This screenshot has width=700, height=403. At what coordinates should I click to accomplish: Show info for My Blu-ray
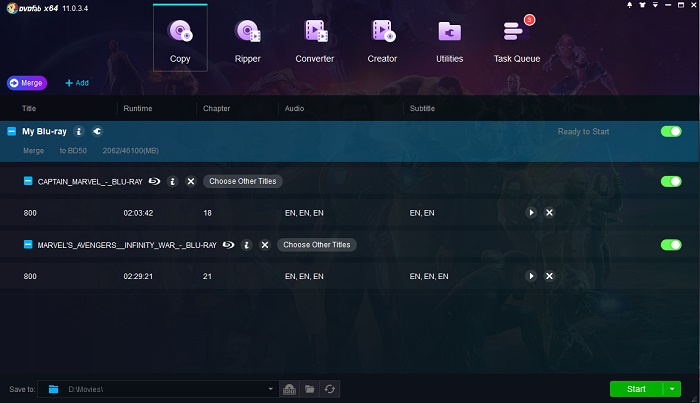tap(79, 131)
